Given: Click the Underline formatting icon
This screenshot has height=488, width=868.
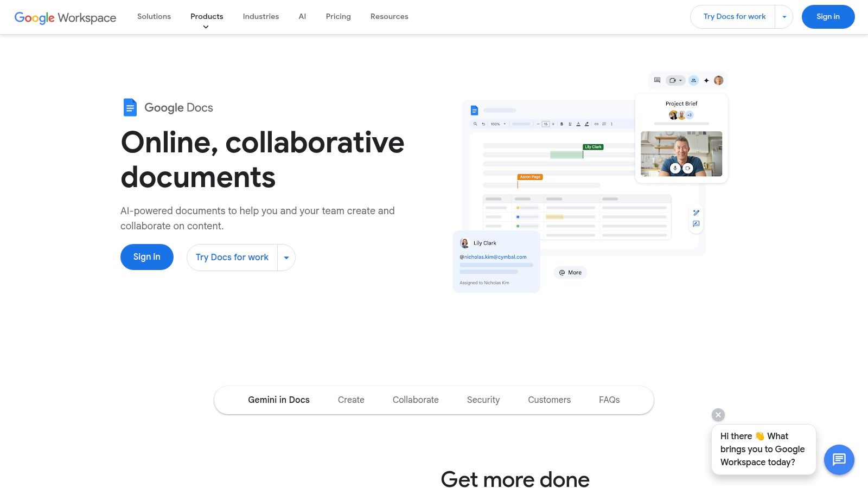Looking at the screenshot, I should (570, 124).
